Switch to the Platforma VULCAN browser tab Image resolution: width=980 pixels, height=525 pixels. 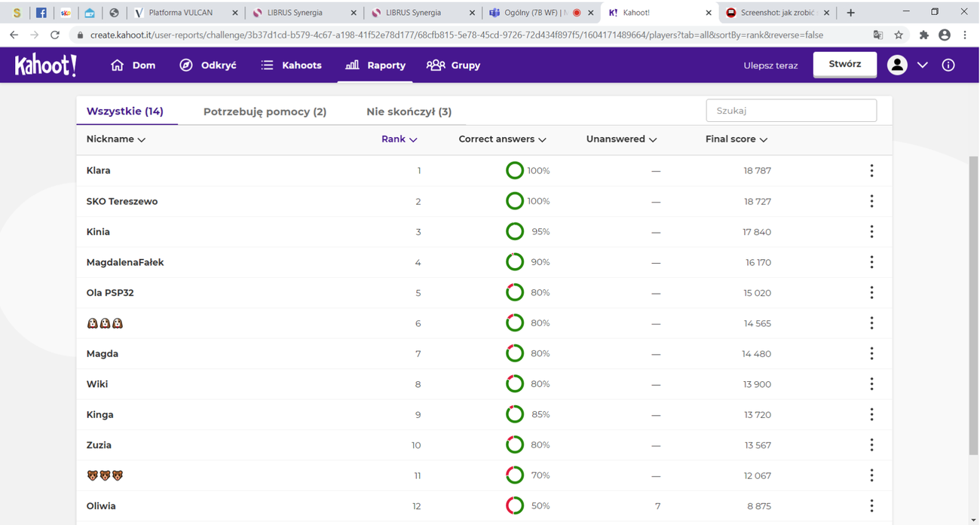click(185, 13)
